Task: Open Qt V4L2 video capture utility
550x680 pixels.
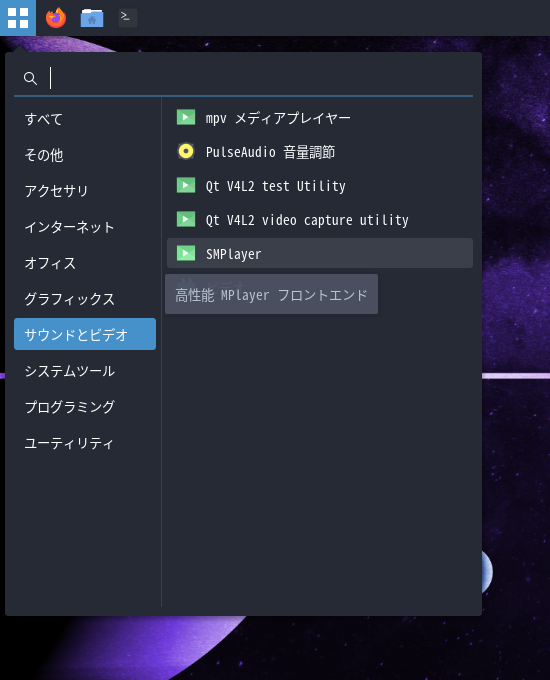Action: [x=320, y=219]
